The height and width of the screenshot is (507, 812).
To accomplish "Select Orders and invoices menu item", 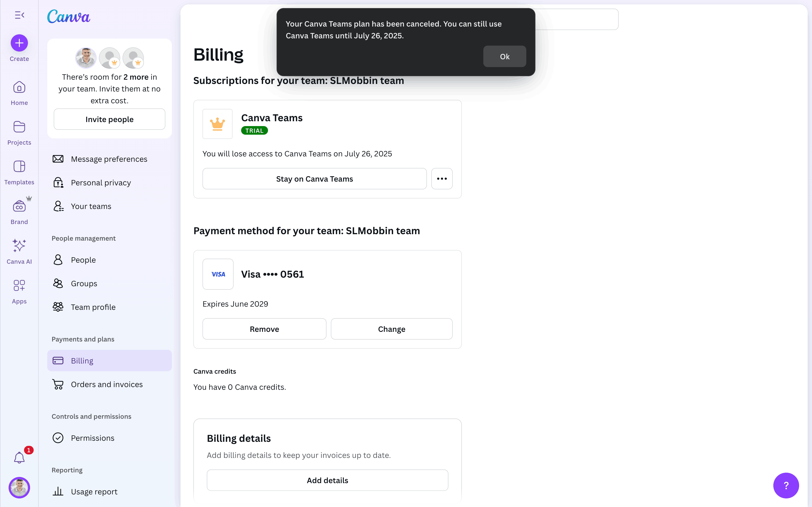I will click(107, 384).
